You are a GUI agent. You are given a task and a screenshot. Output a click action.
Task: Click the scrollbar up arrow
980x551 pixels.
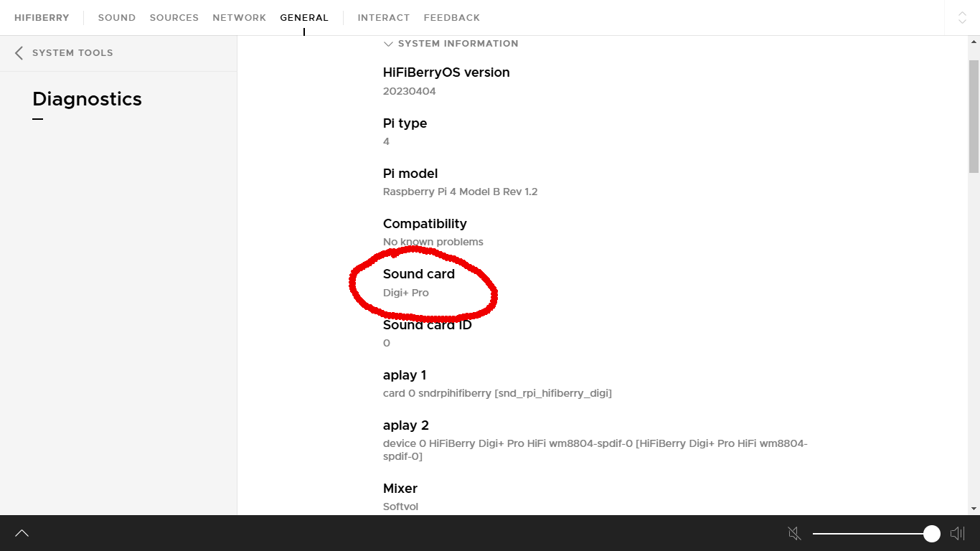coord(974,42)
